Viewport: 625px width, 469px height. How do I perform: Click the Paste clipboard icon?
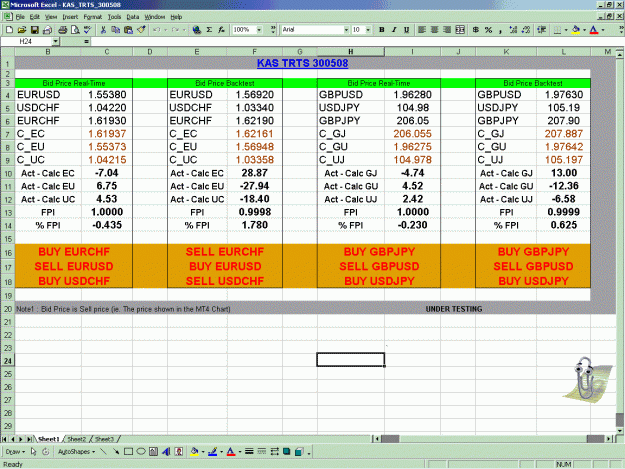click(128, 30)
